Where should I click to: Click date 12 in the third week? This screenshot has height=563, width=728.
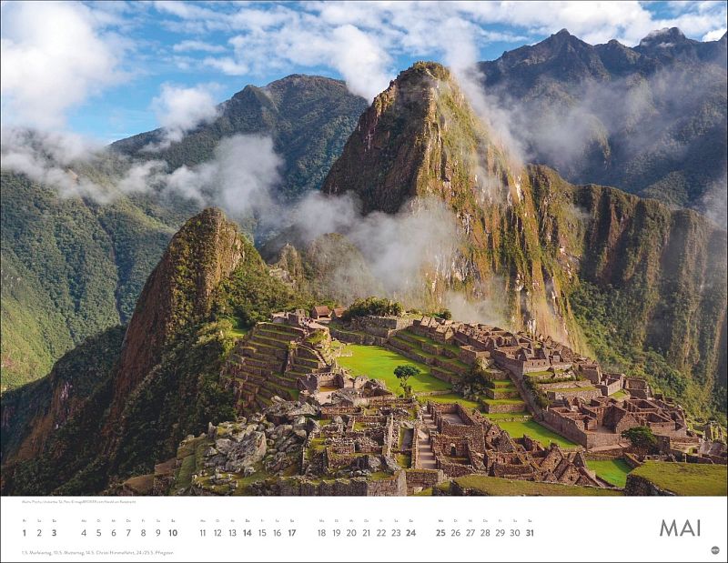[217, 533]
